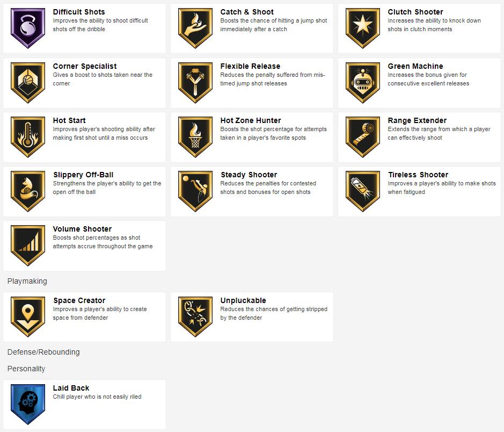
Task: Click the Difficult Shots kettlebell badge icon
Action: [x=28, y=28]
